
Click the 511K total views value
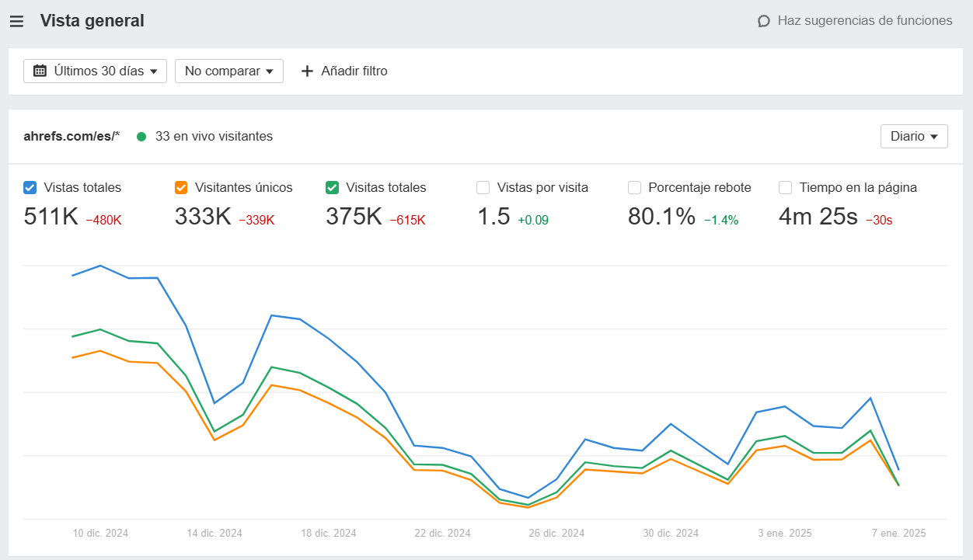click(51, 217)
